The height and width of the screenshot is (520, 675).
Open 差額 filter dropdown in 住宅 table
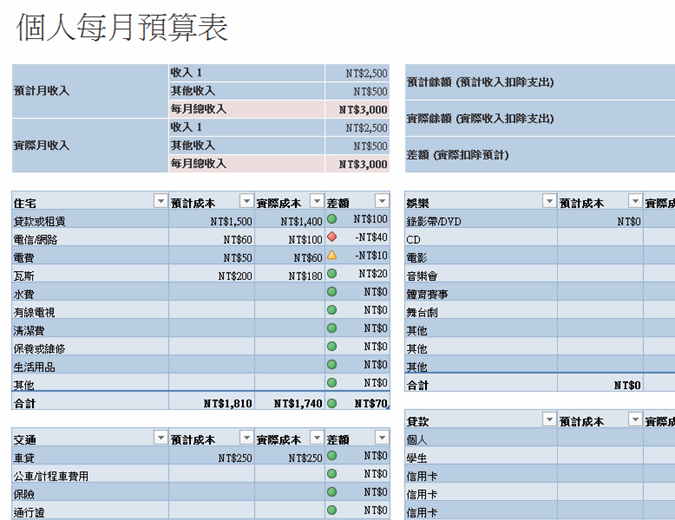(381, 201)
